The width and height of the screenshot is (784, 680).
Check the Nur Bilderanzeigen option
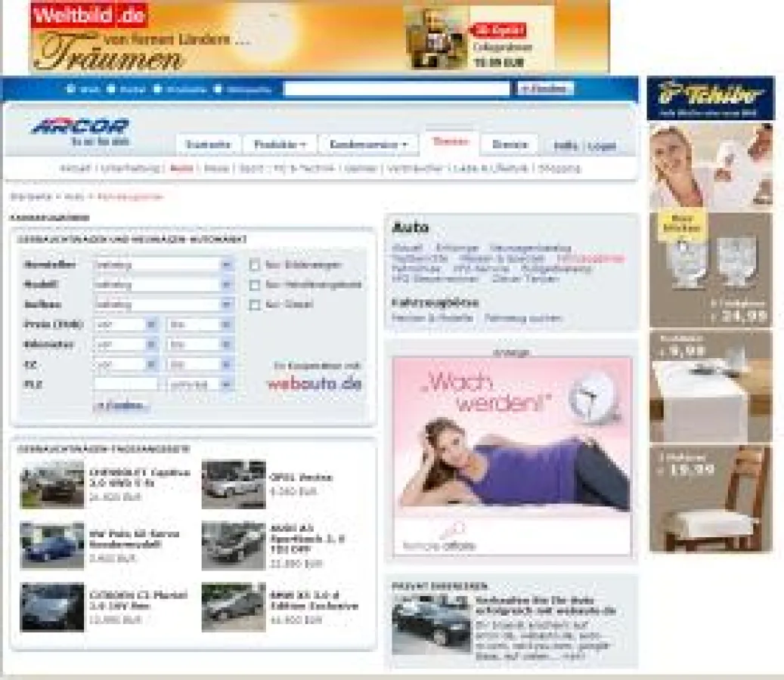tap(256, 266)
